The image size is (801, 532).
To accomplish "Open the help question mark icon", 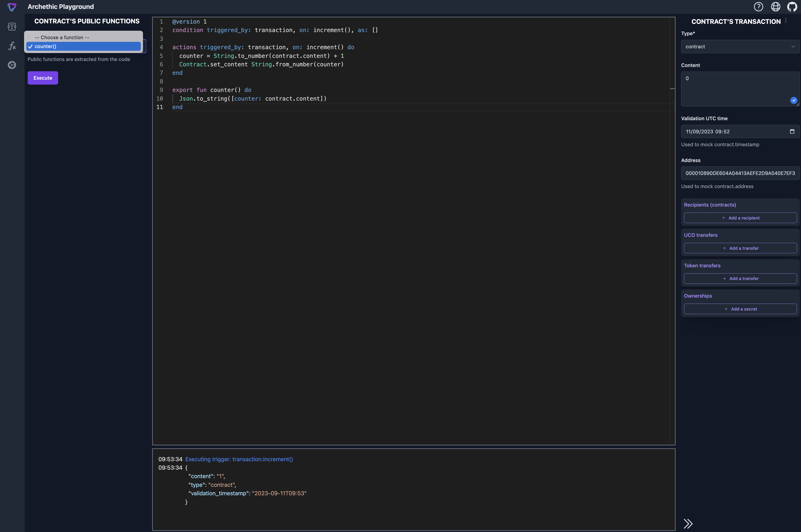I will click(x=758, y=7).
